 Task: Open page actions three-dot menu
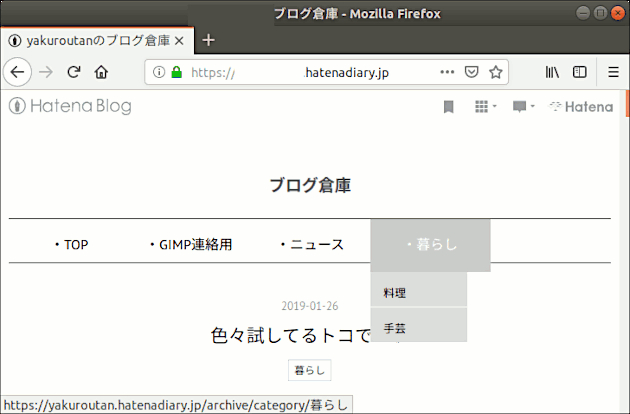447,72
